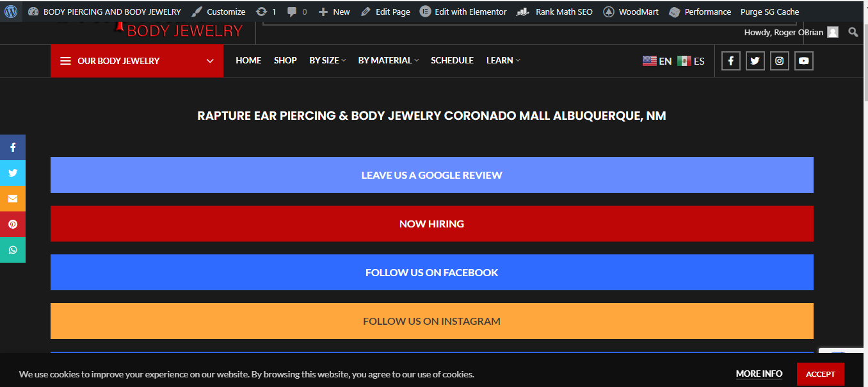This screenshot has width=868, height=387.
Task: Open Shop navigation item
Action: (285, 60)
